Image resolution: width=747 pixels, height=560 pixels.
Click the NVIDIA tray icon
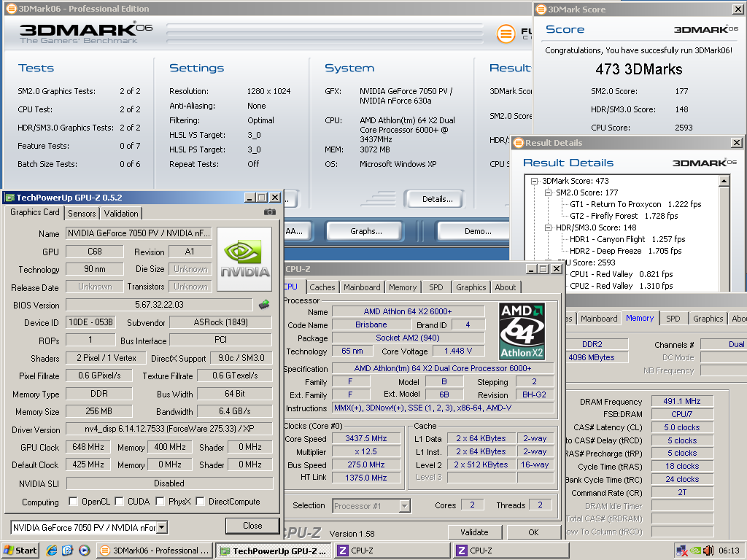pyautogui.click(x=695, y=551)
